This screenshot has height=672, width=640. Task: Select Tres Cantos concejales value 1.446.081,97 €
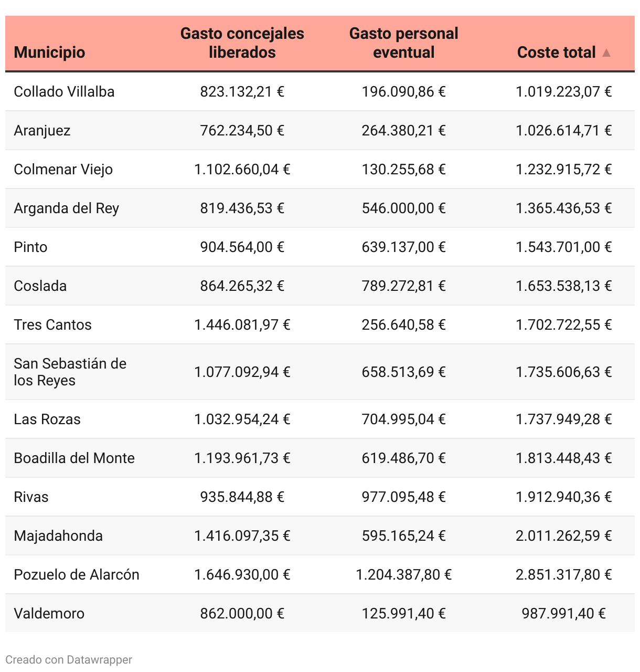pos(242,325)
